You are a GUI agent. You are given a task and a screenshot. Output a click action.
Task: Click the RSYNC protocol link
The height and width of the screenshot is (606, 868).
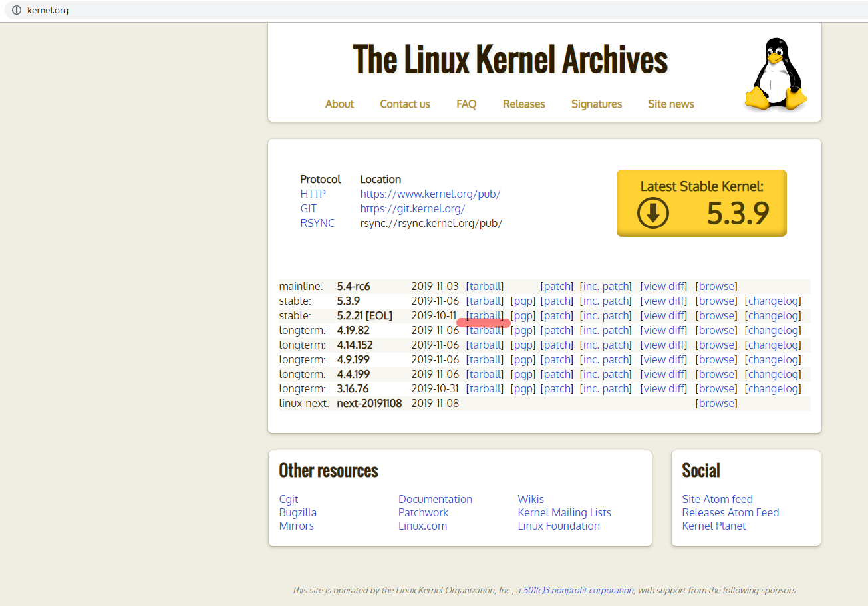(x=317, y=223)
